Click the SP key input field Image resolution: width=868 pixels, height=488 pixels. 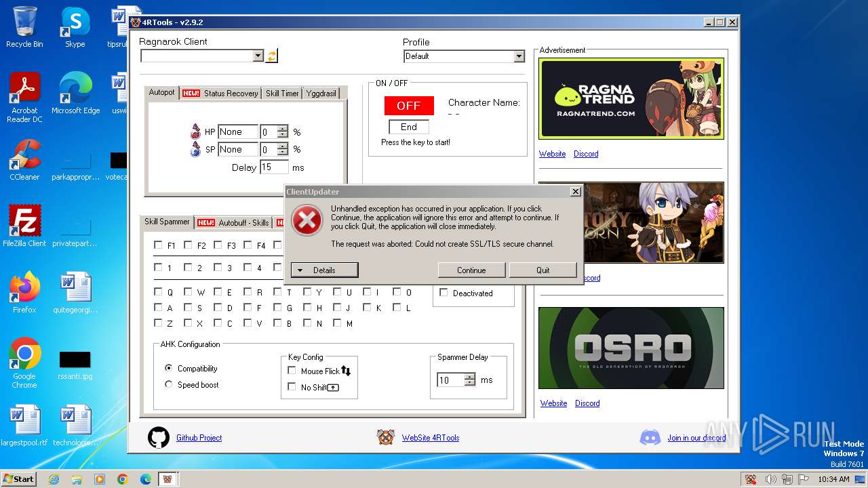click(x=238, y=150)
